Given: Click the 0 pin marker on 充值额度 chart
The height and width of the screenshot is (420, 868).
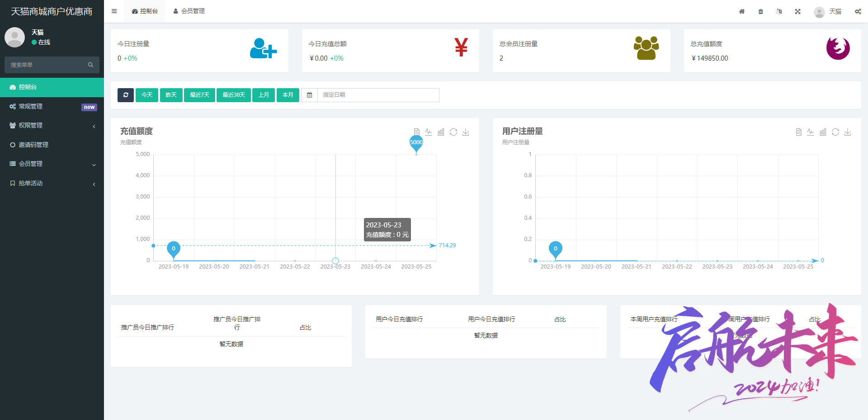Looking at the screenshot, I should tap(174, 250).
